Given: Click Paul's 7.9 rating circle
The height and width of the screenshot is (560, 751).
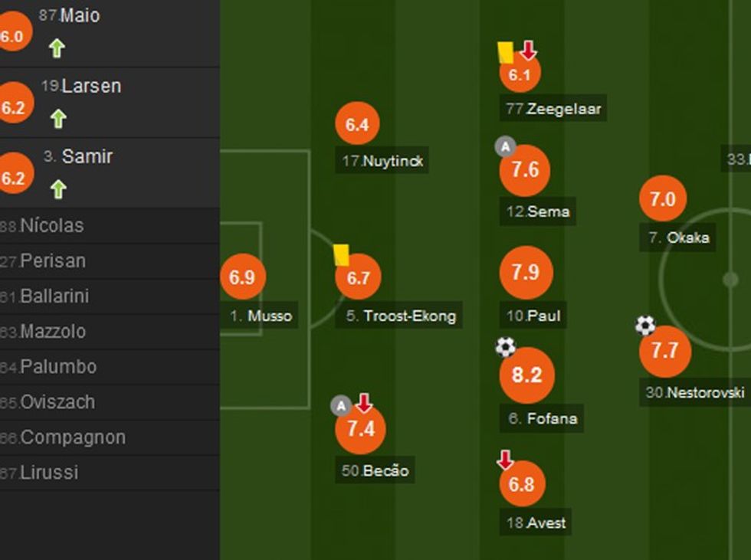Looking at the screenshot, I should point(526,273).
